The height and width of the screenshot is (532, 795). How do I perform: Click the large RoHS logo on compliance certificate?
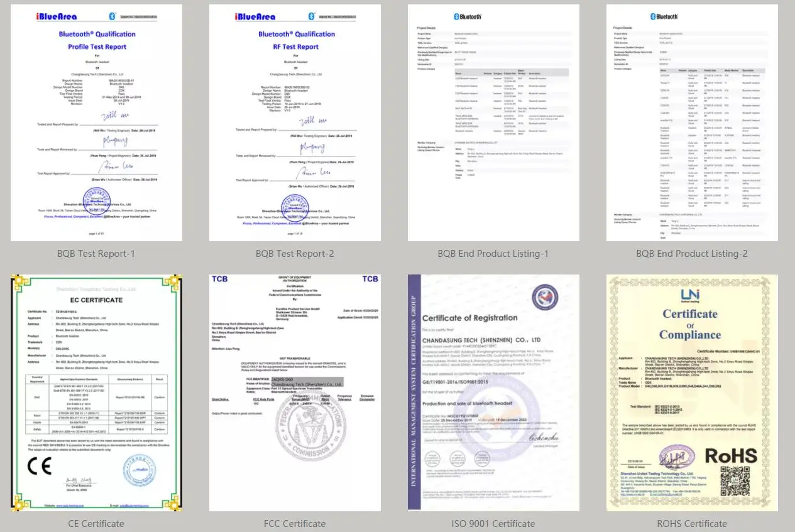[732, 455]
